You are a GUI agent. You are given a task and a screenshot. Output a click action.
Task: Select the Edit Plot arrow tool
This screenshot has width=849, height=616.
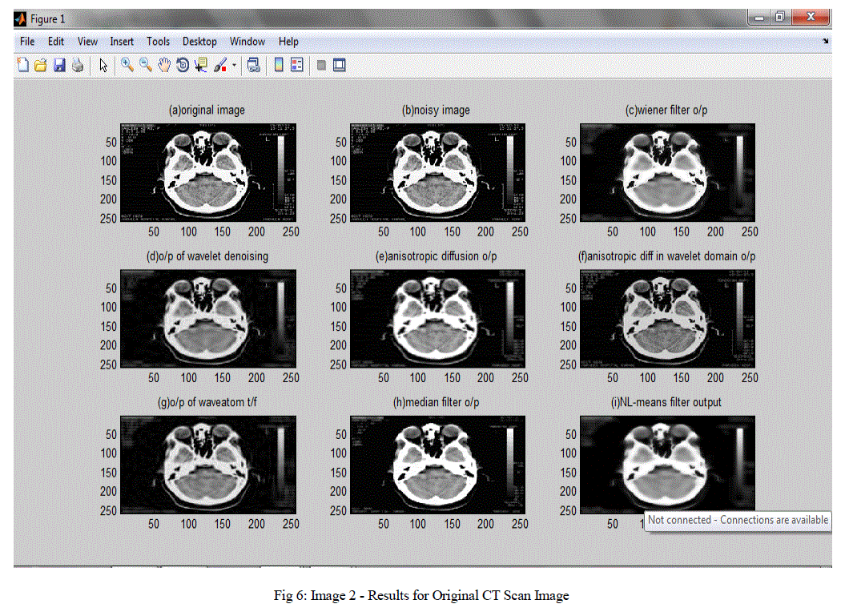point(103,66)
